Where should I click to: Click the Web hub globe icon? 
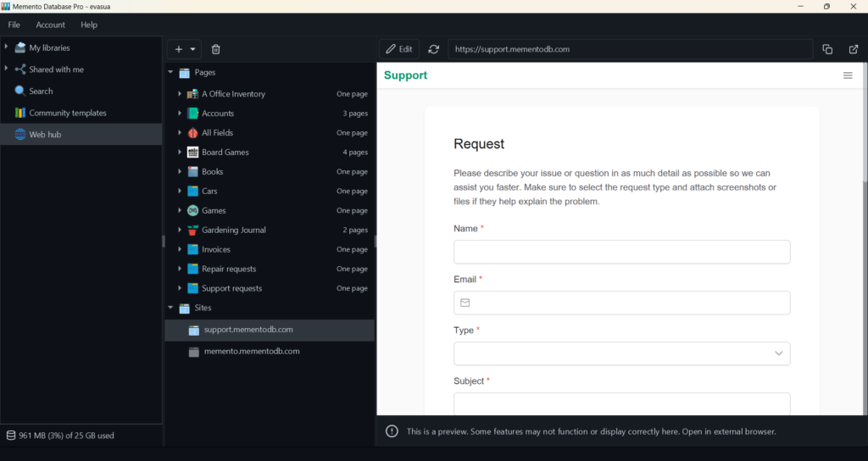point(20,134)
